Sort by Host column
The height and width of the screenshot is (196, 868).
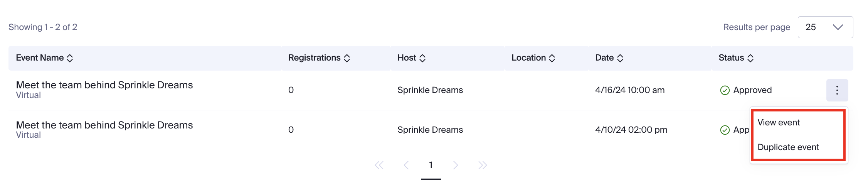(422, 58)
